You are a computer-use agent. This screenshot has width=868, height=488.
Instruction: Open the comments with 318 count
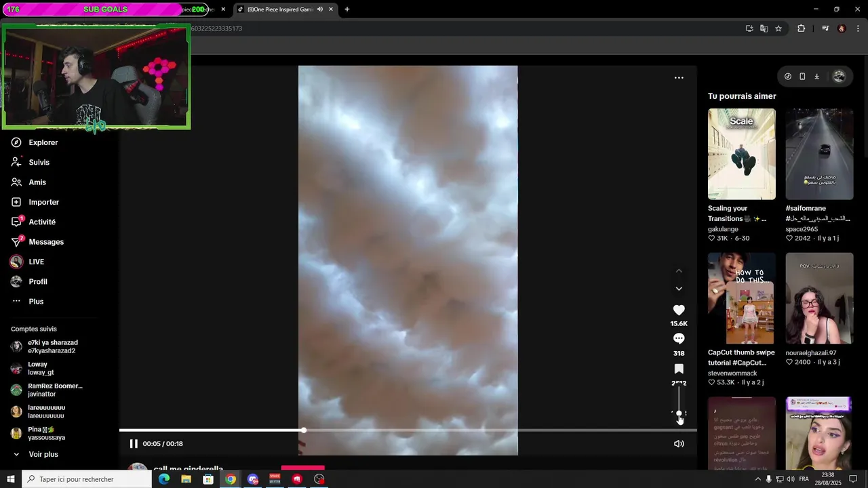click(x=679, y=338)
